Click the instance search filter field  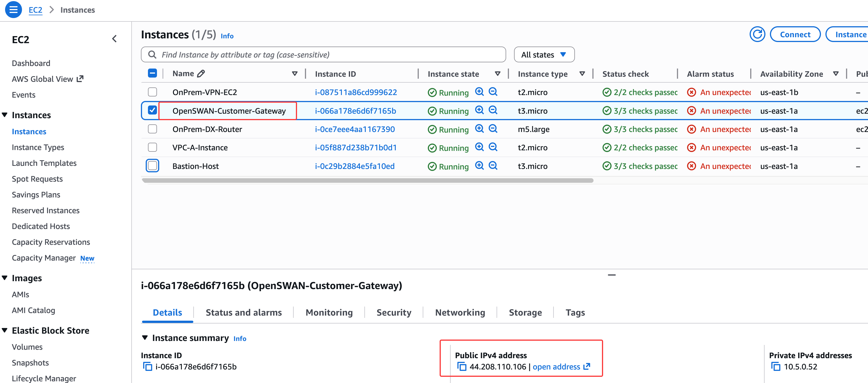[324, 55]
